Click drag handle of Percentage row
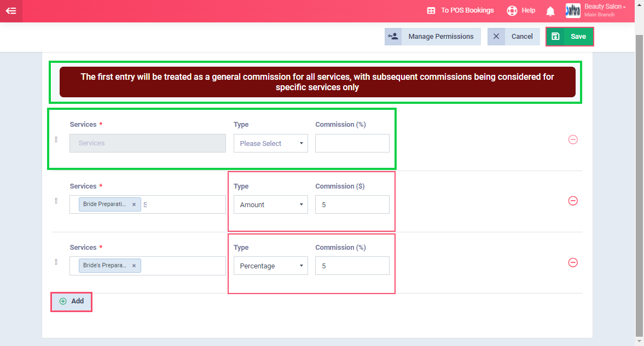Screen dimensions: 644x346 [x=56, y=262]
